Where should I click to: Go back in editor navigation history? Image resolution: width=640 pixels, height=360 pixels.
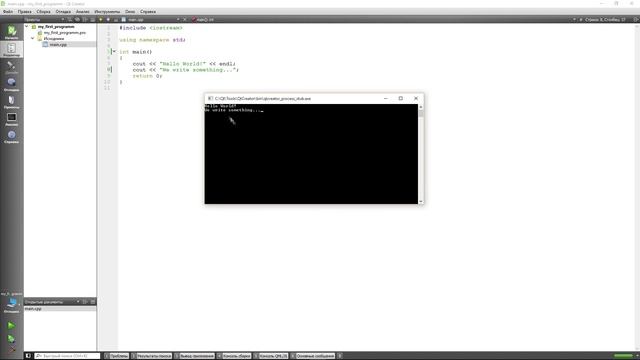tap(101, 20)
